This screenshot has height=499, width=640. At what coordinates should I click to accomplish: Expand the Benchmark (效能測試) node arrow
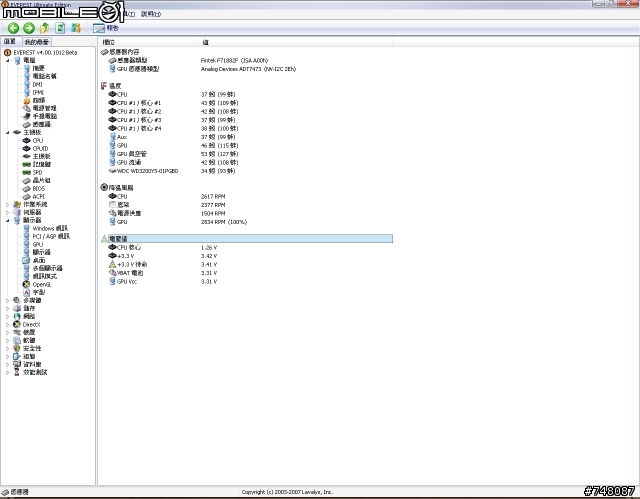(7, 372)
